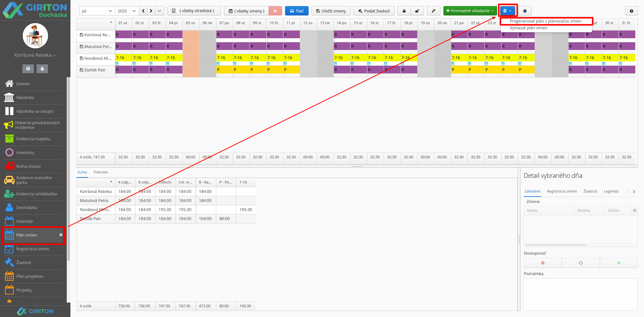Click Kotrbová R shift on 01 ut

coord(124,34)
